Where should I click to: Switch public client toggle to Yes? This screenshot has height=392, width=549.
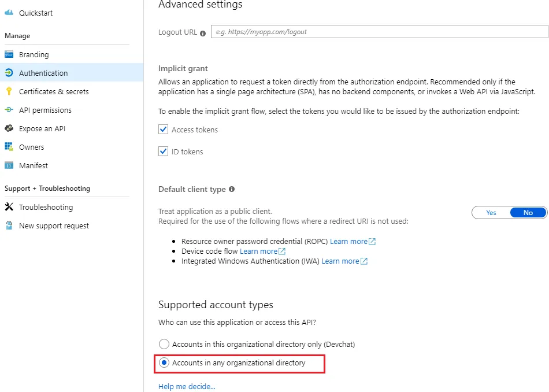[x=491, y=213]
